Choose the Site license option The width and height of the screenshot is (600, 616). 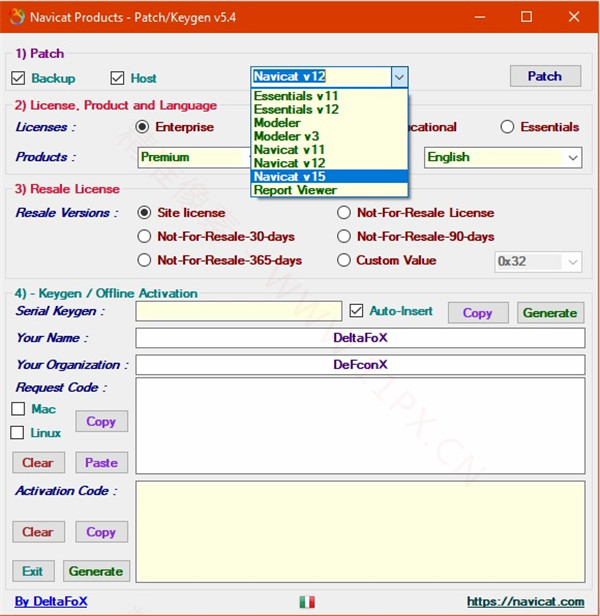(144, 213)
